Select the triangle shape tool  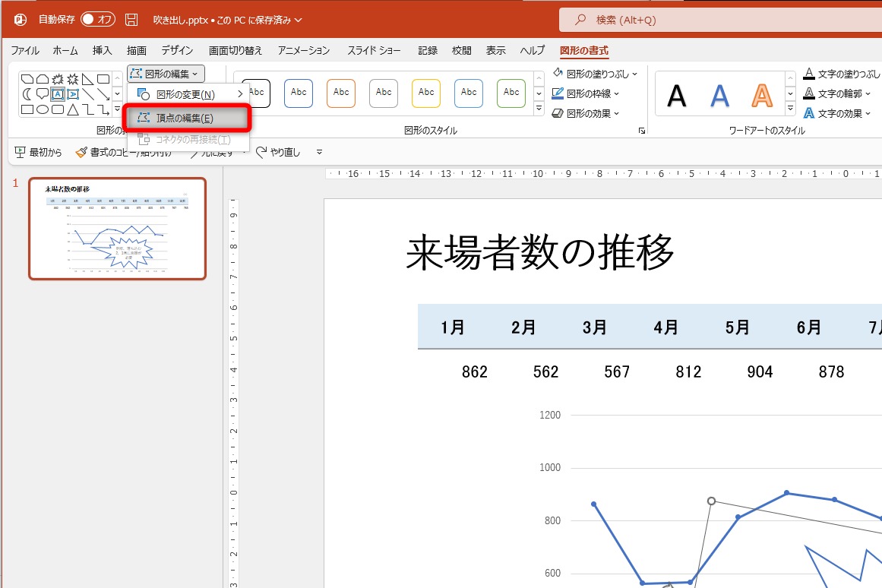73,110
